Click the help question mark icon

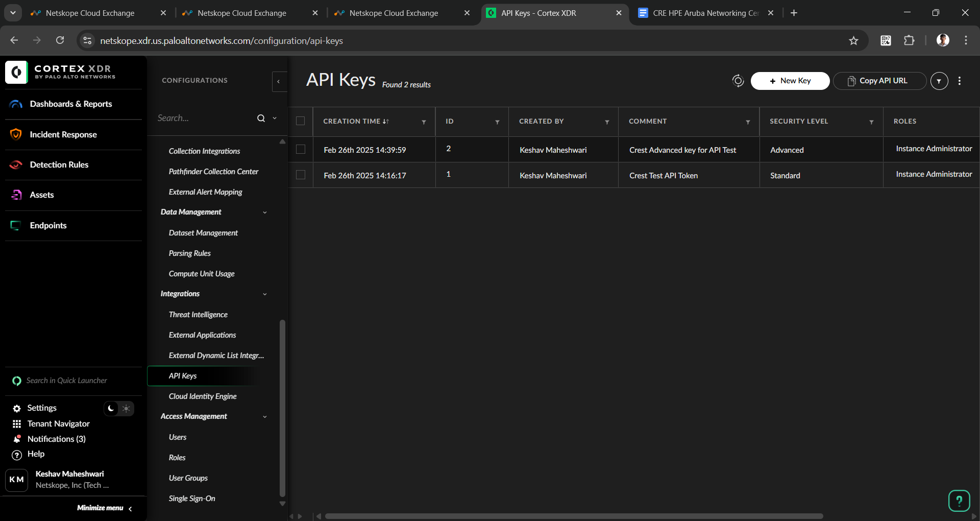(959, 501)
